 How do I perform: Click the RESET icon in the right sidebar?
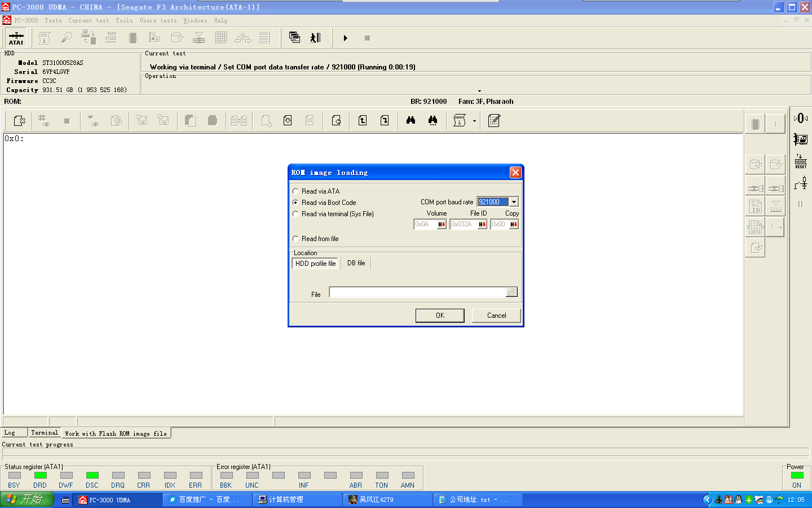[801, 161]
